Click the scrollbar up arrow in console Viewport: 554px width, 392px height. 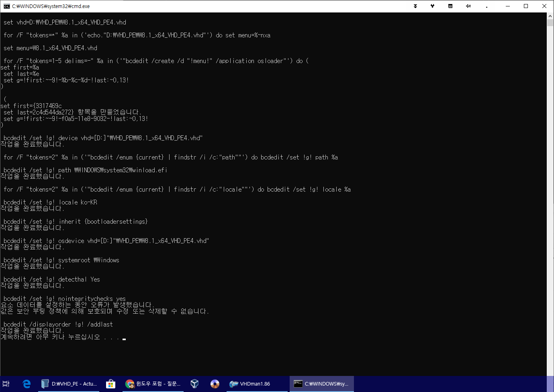tap(550, 16)
